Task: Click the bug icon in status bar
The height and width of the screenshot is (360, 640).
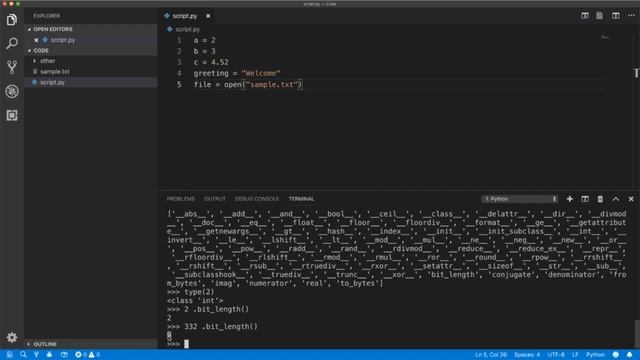Action: 49,355
